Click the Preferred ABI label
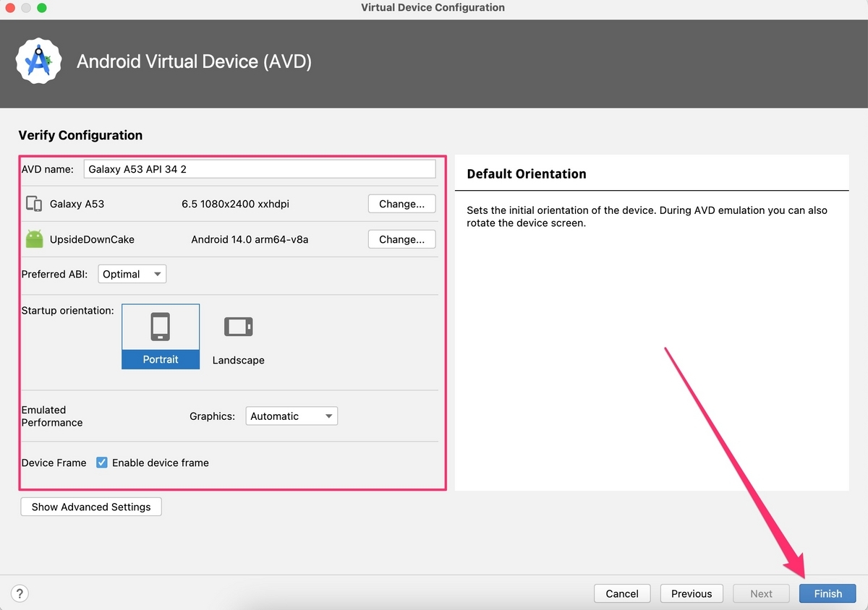This screenshot has width=868, height=610. 54,274
